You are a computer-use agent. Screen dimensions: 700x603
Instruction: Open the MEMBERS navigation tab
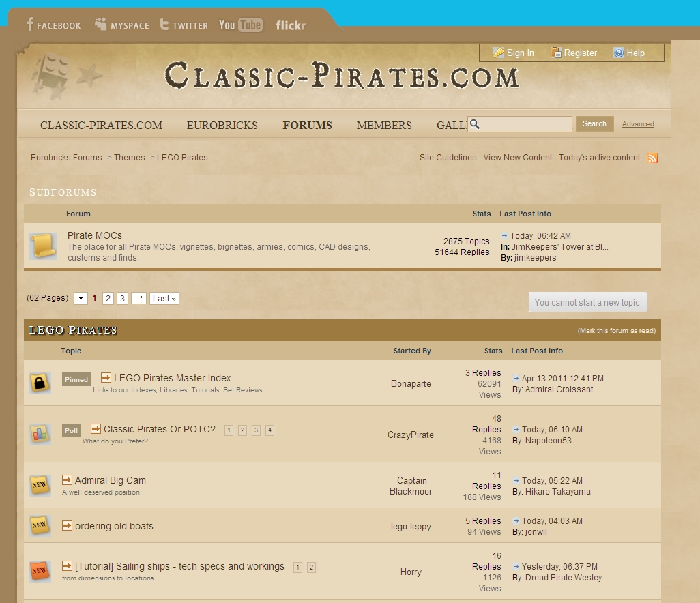[384, 125]
